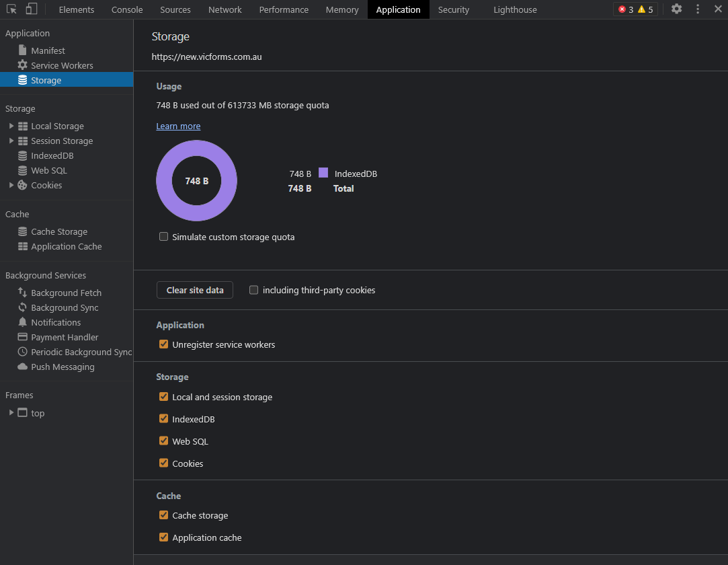
Task: Click the inspect element picker icon
Action: click(11, 9)
